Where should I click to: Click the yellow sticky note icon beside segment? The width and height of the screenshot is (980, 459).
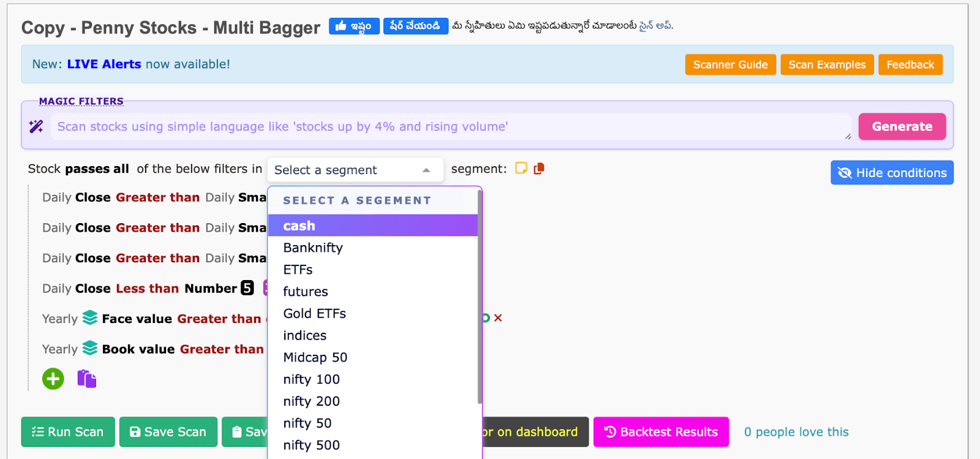pos(521,169)
